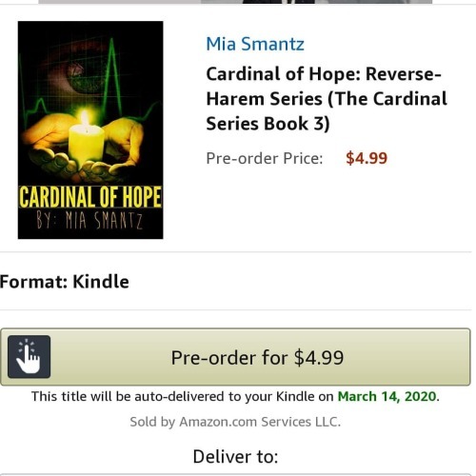Image resolution: width=476 pixels, height=476 pixels.
Task: Select the Format: Kindle label
Action: 65,282
